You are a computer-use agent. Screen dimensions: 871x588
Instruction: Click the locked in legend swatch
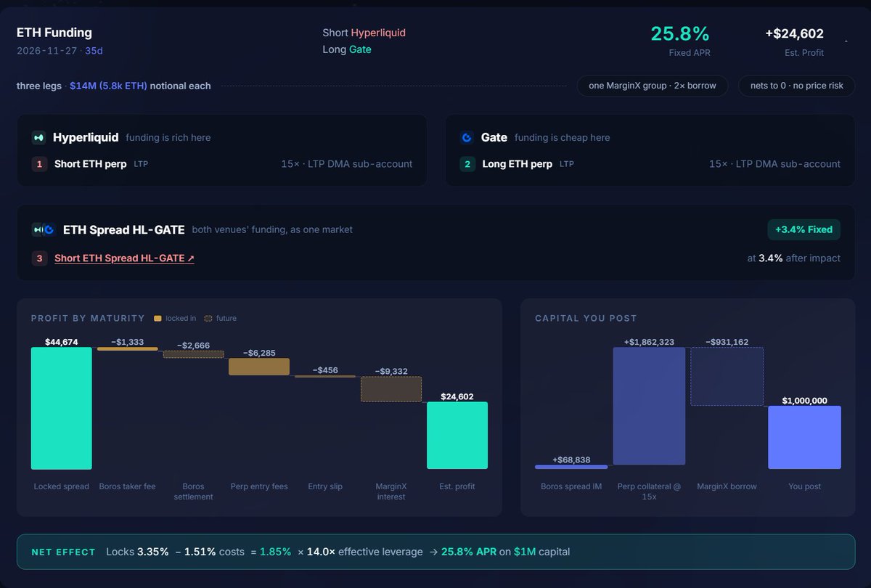[158, 318]
